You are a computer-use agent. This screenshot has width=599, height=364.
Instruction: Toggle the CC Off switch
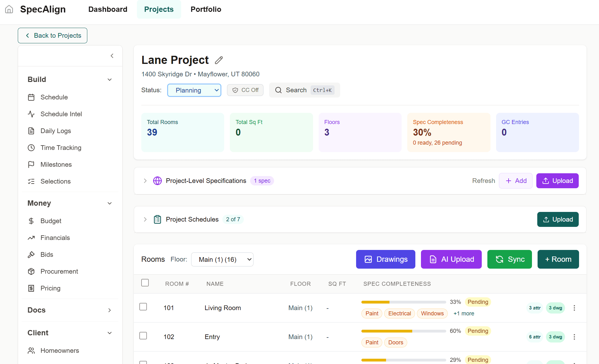click(x=245, y=90)
